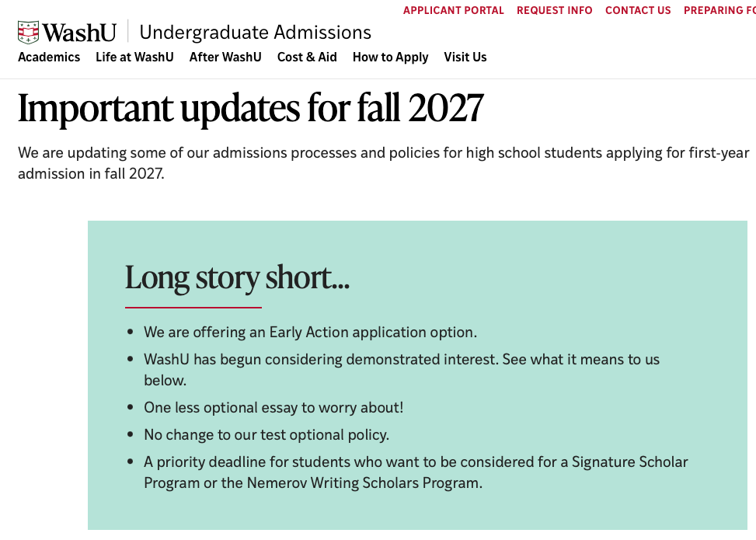Open the Undergraduate Admissions home link

[255, 33]
